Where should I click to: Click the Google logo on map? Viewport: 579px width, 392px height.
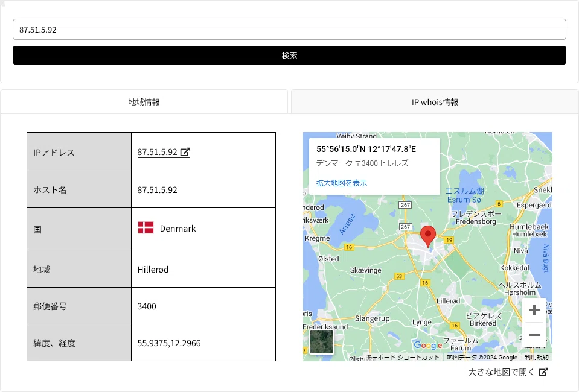point(427,345)
